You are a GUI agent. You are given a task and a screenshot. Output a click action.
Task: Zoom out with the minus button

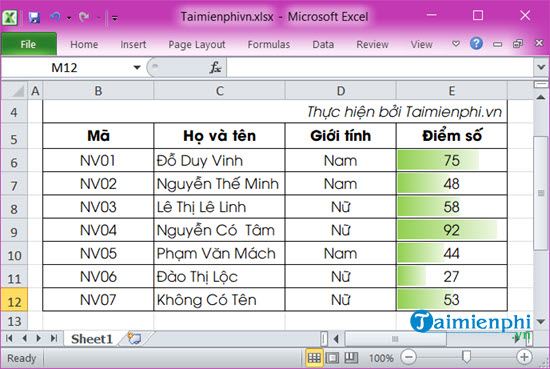pos(409,357)
